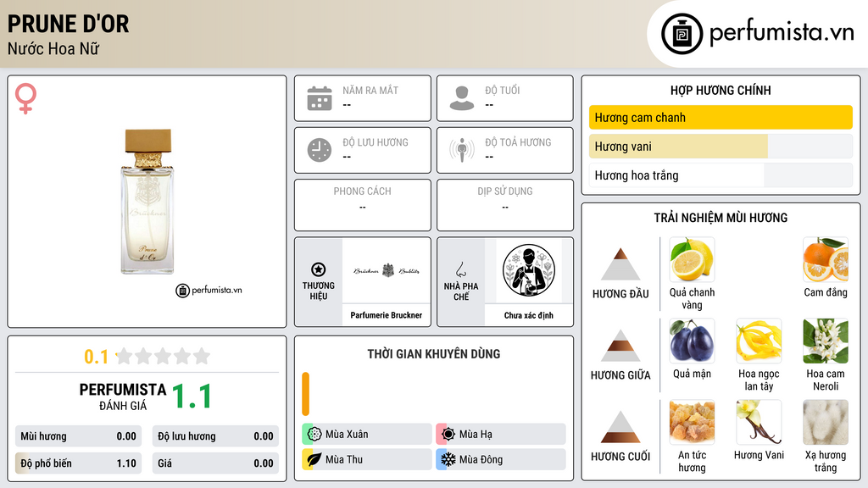Click the Mùi hương 0.00 score row
This screenshot has width=868, height=488.
pos(78,436)
